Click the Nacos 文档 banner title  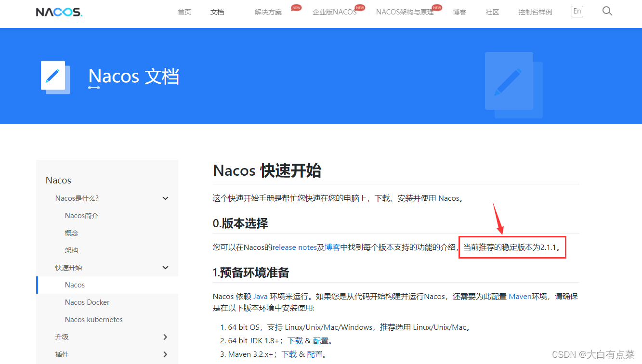(x=134, y=77)
